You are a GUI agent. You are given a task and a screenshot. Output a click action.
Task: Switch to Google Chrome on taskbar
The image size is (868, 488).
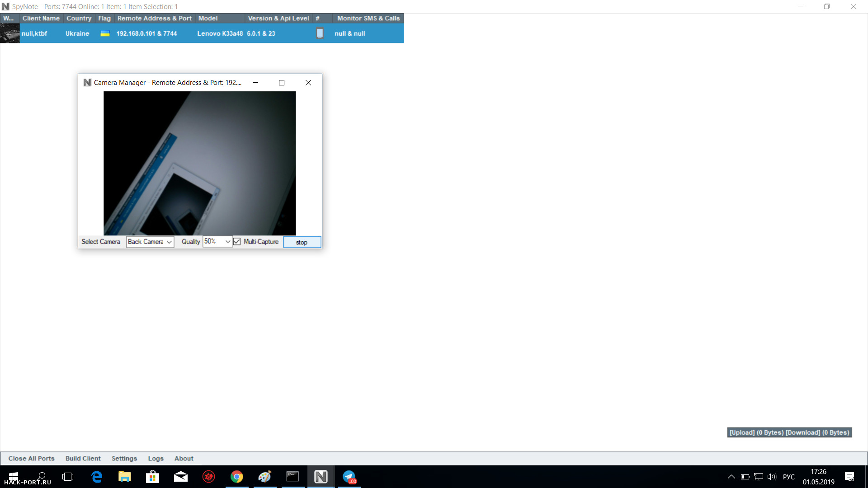click(x=237, y=477)
